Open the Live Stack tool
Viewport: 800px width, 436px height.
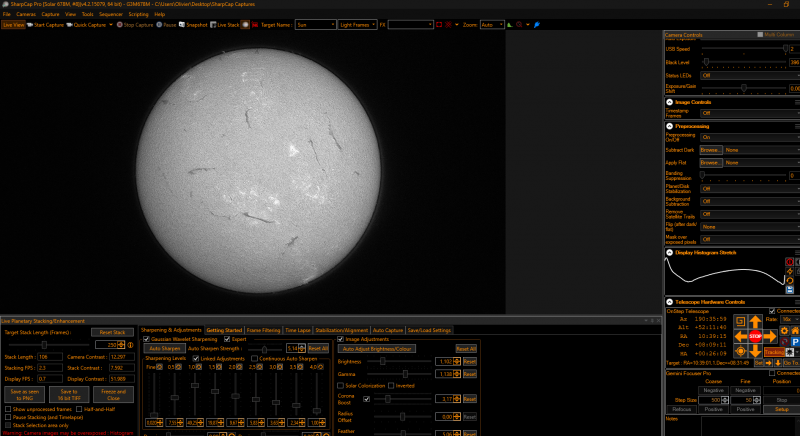[224, 24]
